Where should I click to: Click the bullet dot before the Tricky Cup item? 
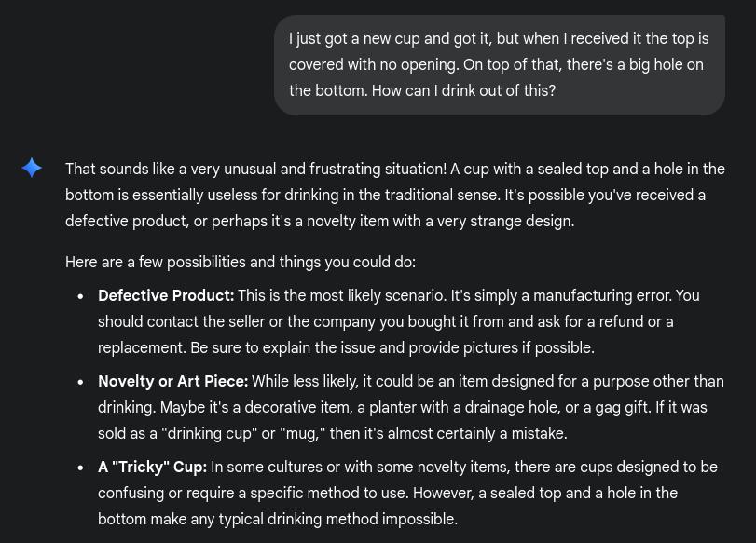tap(80, 468)
